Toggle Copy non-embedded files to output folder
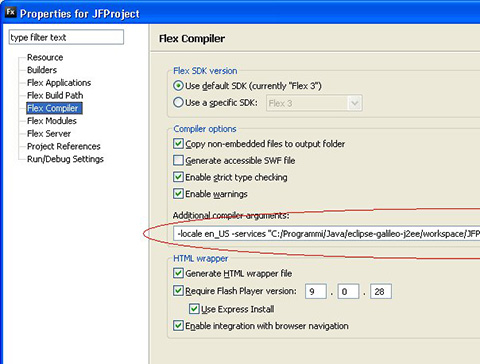Viewport: 480px width, 364px height. (x=178, y=144)
